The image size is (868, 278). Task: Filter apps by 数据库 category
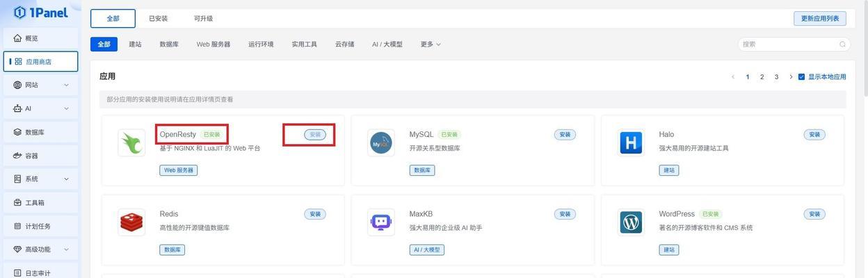169,44
